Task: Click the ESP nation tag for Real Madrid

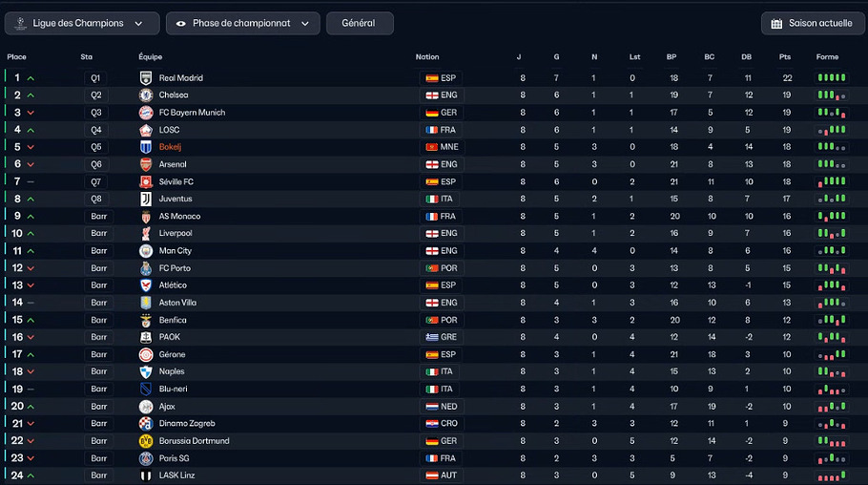Action: click(x=441, y=78)
